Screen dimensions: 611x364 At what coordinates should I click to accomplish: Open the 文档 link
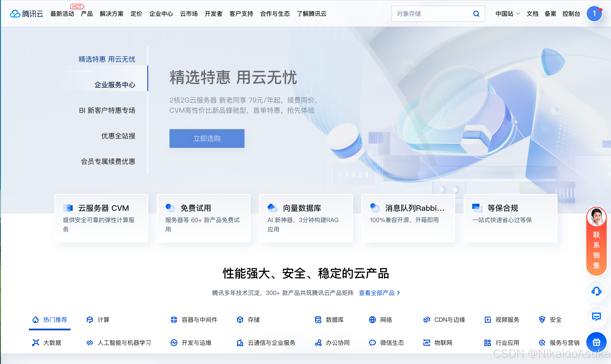coord(532,14)
